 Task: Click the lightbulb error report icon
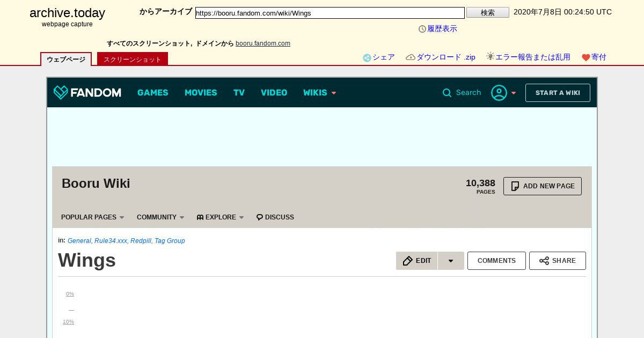tap(490, 56)
